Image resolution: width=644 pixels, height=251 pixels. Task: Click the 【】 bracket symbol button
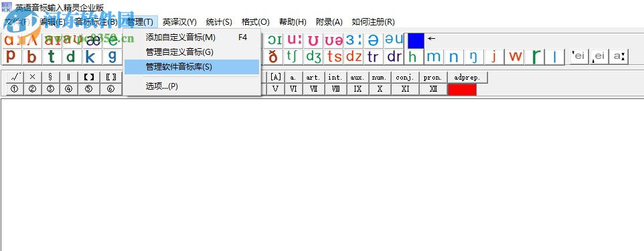pos(89,77)
